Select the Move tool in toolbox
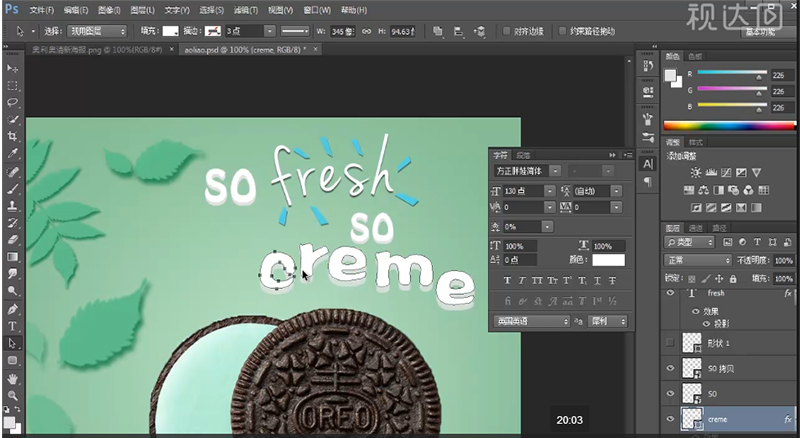Image resolution: width=800 pixels, height=438 pixels. tap(12, 68)
